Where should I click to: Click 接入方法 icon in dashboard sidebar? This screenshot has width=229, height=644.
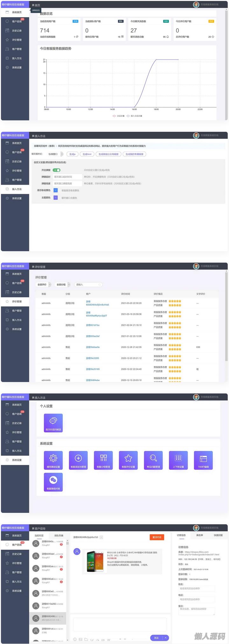(x=7, y=58)
